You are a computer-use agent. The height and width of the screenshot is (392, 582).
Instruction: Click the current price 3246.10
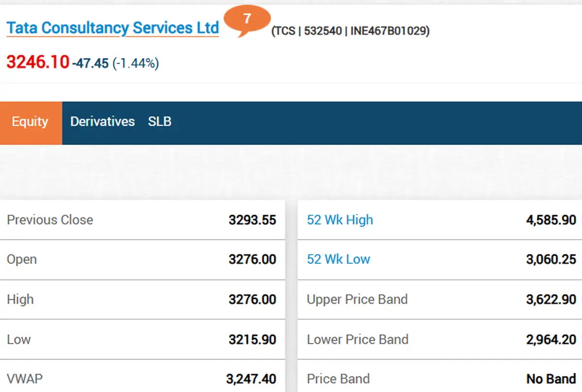38,62
